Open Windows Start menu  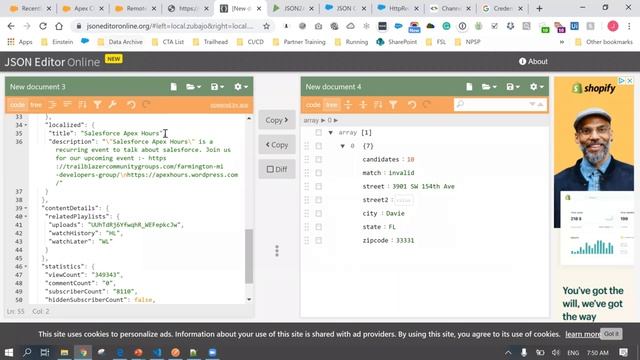click(x=9, y=352)
